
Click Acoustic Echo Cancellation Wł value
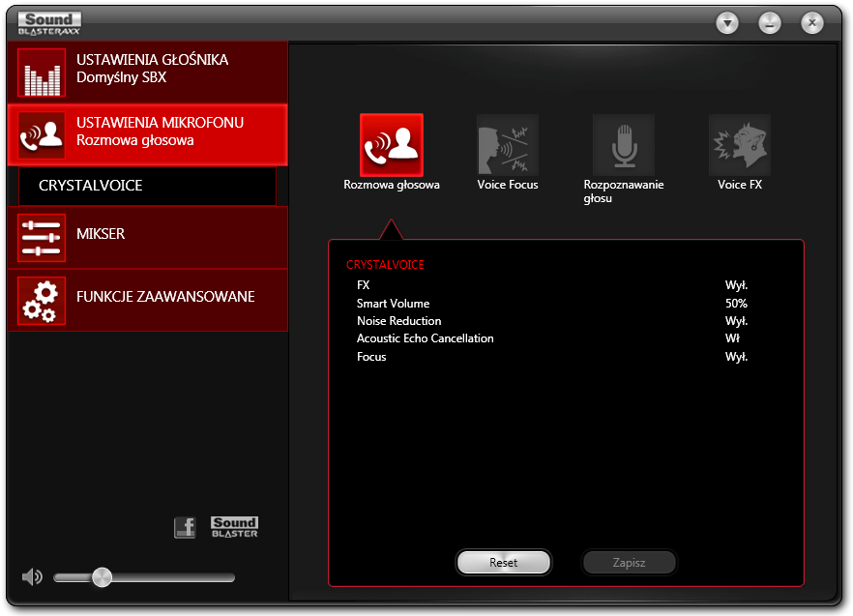click(732, 338)
